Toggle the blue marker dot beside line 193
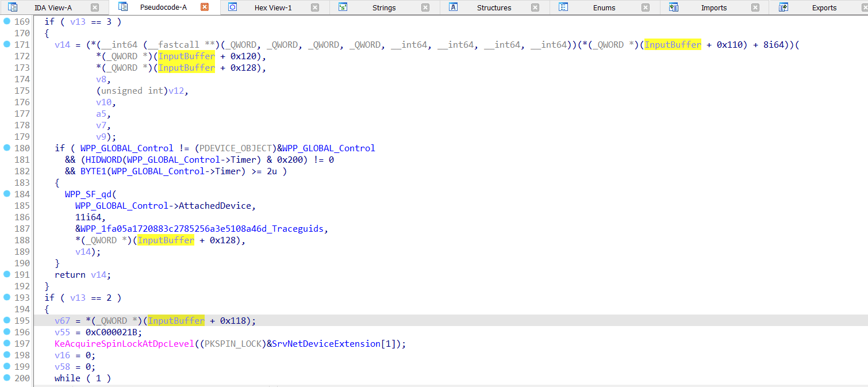The width and height of the screenshot is (868, 387). pyautogui.click(x=6, y=297)
